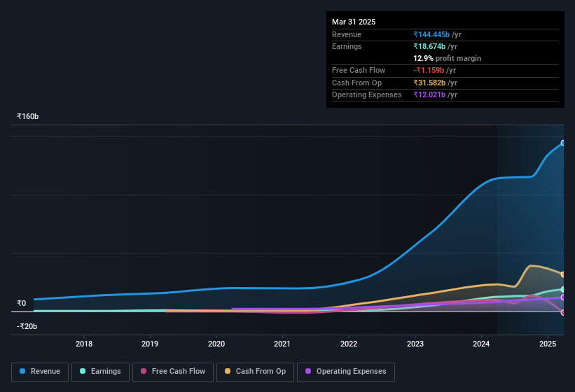Screen dimensions: 575x392
Task: Click the Earnings row label in tooltip
Action: tap(347, 46)
